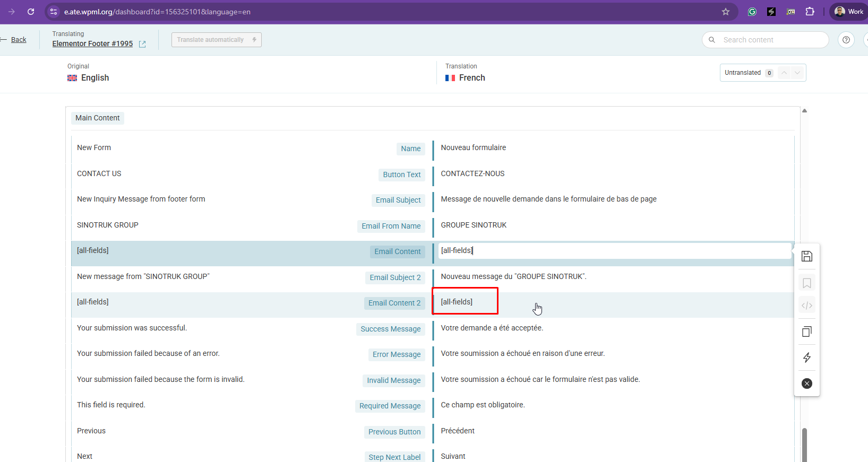The image size is (868, 462).
Task: Edit Email Content 2 '[all-fields]' translation
Action: [x=457, y=302]
